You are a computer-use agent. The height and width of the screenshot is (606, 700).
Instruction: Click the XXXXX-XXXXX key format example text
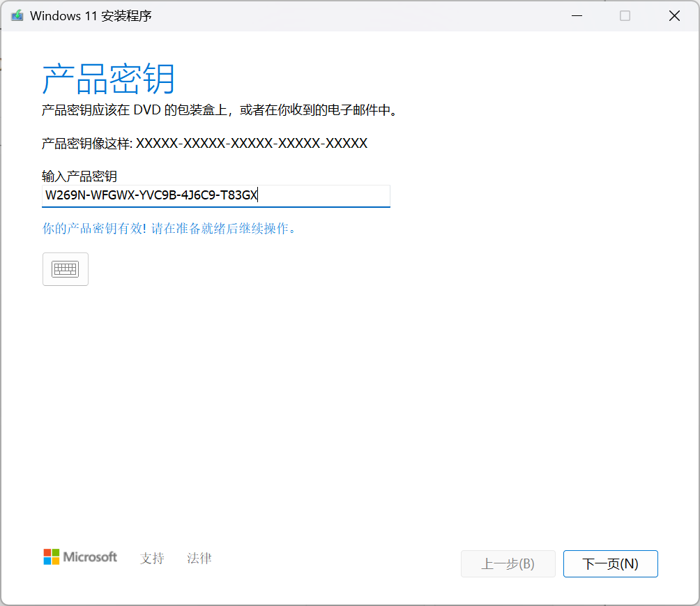[252, 144]
